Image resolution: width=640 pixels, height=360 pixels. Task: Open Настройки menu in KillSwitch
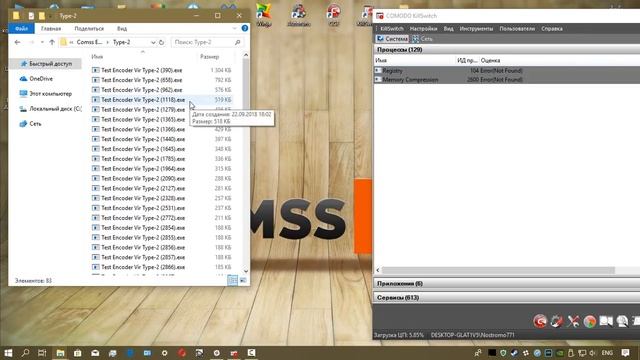pos(423,29)
